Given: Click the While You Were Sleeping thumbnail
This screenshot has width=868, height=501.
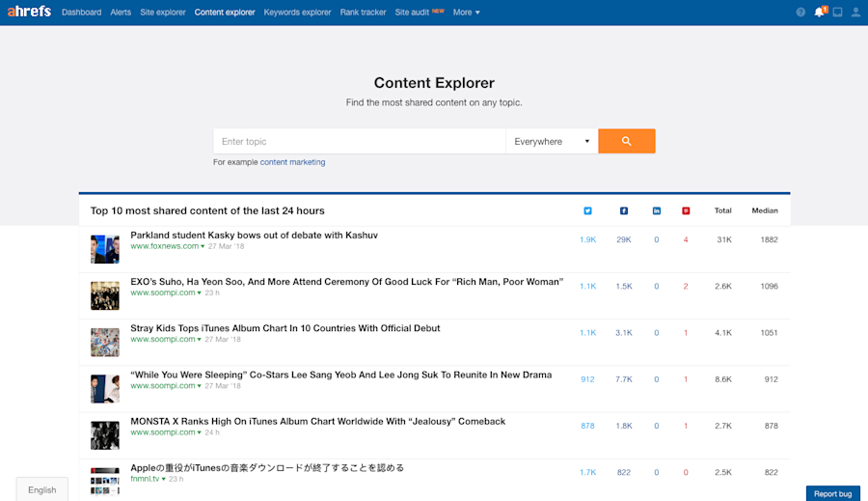Looking at the screenshot, I should pyautogui.click(x=105, y=388).
